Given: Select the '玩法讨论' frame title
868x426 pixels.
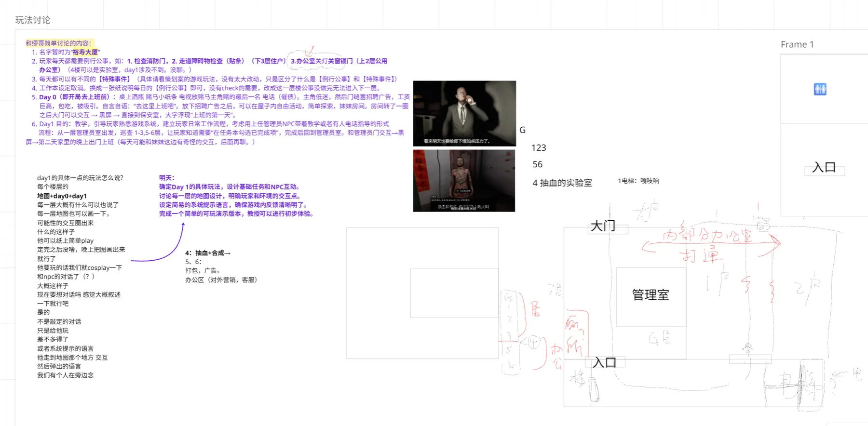Looking at the screenshot, I should coord(33,20).
